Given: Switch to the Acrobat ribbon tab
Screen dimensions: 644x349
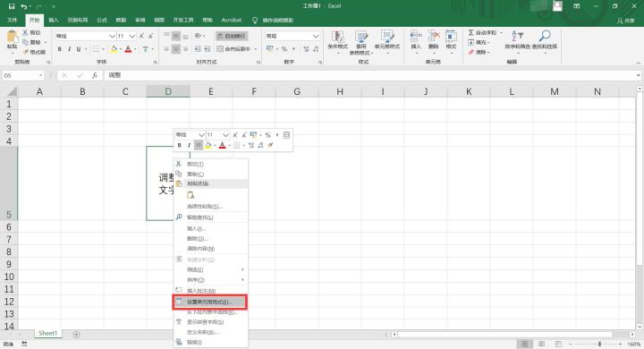Looking at the screenshot, I should point(232,21).
